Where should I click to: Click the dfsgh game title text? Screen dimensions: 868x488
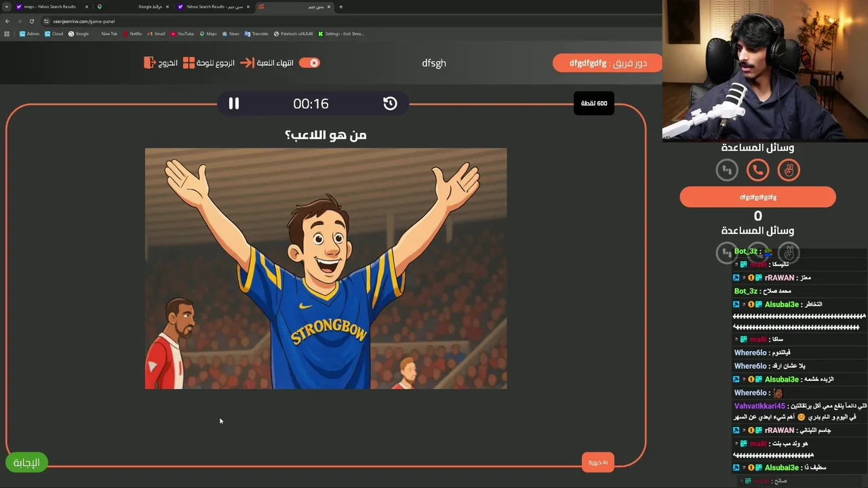click(434, 63)
